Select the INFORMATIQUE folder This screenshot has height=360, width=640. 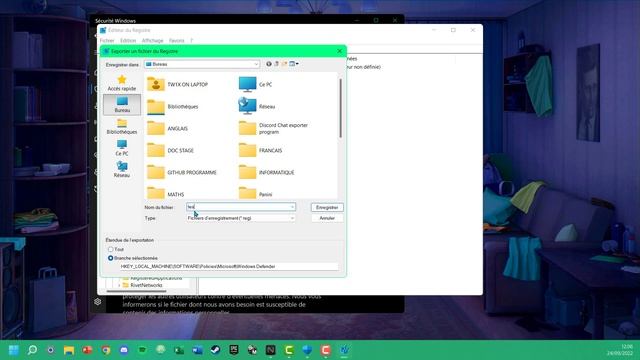(x=266, y=173)
